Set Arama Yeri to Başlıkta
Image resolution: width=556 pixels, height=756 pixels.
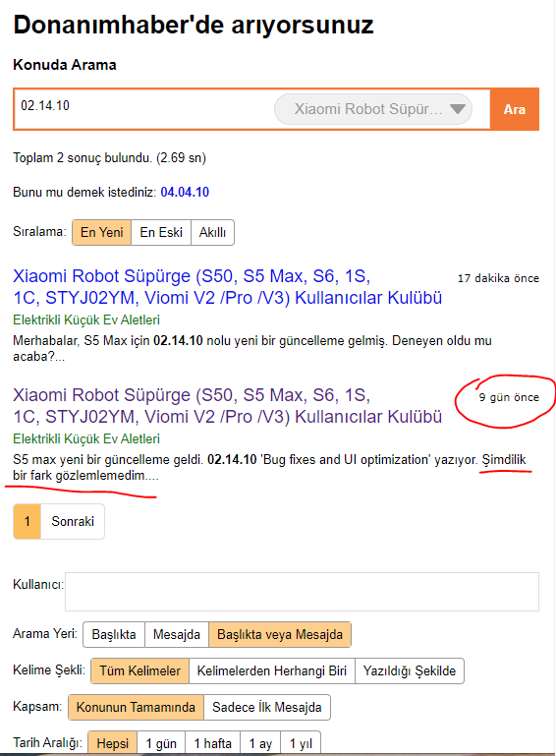(x=114, y=634)
